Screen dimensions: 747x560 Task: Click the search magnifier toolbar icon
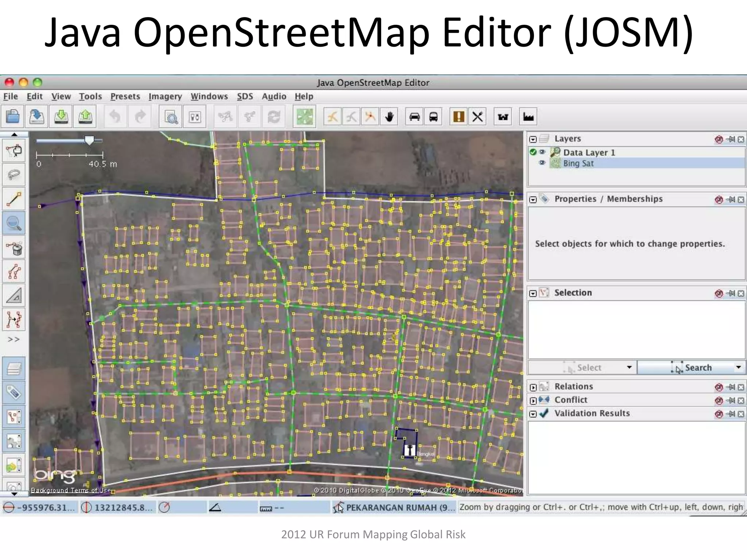[x=171, y=117]
